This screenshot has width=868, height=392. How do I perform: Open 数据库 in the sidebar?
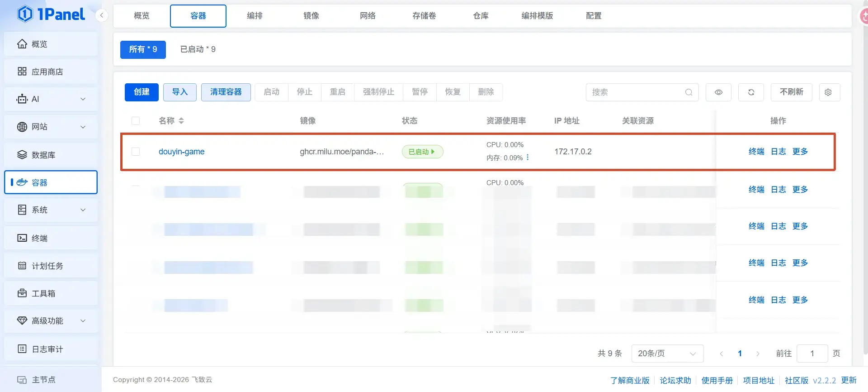[51, 155]
